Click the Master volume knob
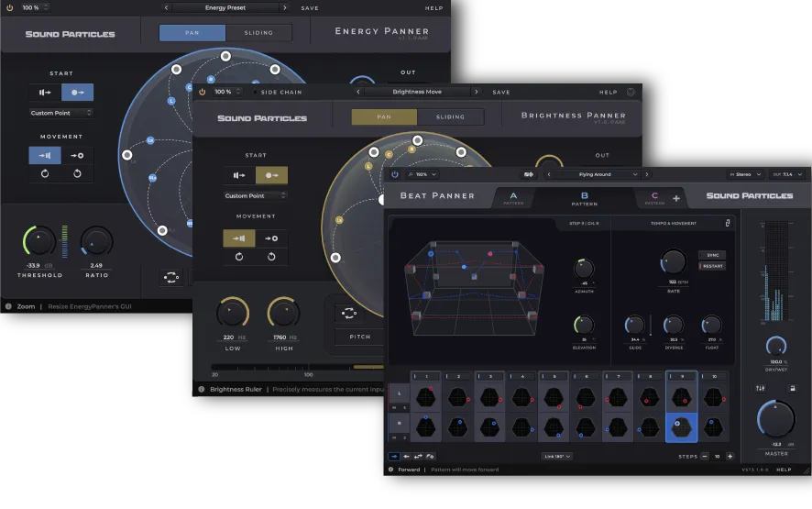 point(775,418)
